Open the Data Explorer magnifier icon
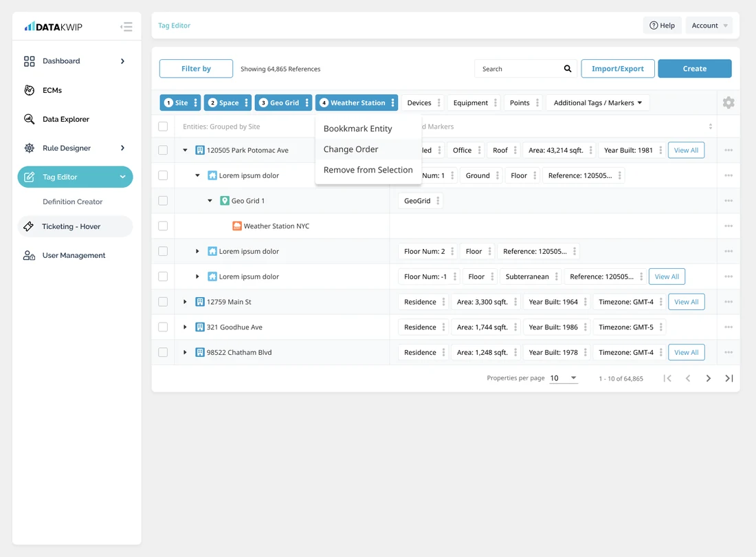The image size is (756, 557). tap(30, 119)
